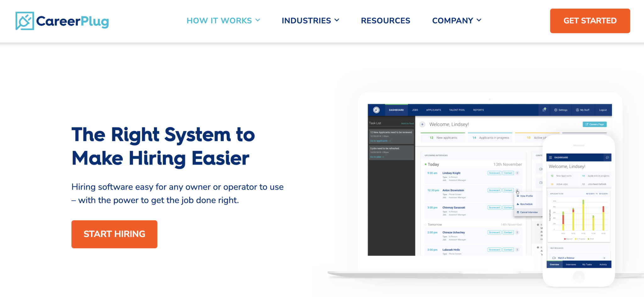Select the Interviews tab on the mobile dashboard
The image size is (644, 297).
(x=571, y=264)
